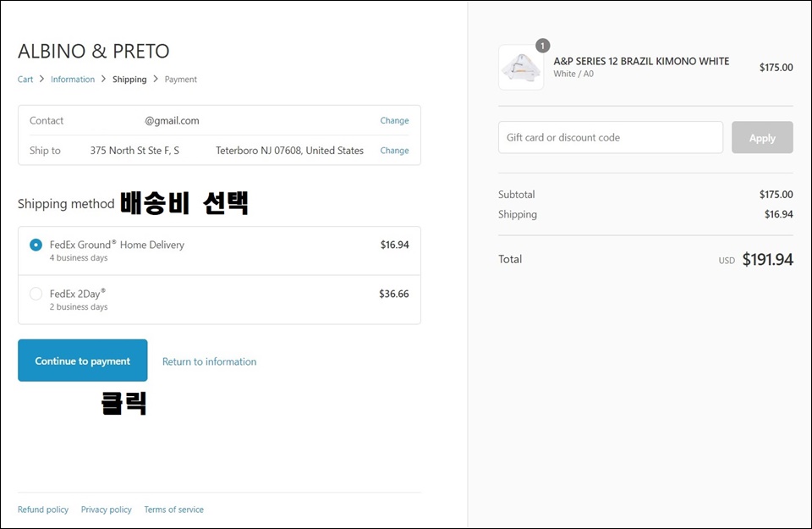Click the $36.66 FedEx 2Day price

(x=394, y=294)
